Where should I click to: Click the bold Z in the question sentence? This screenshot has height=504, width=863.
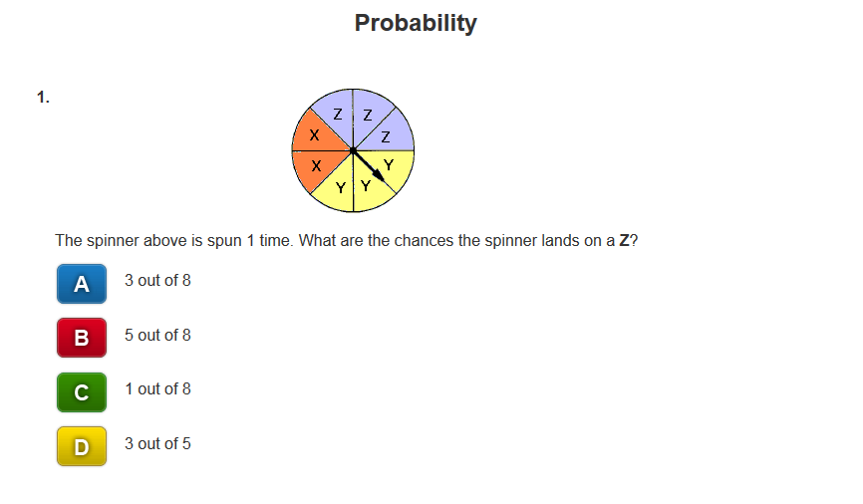(624, 240)
